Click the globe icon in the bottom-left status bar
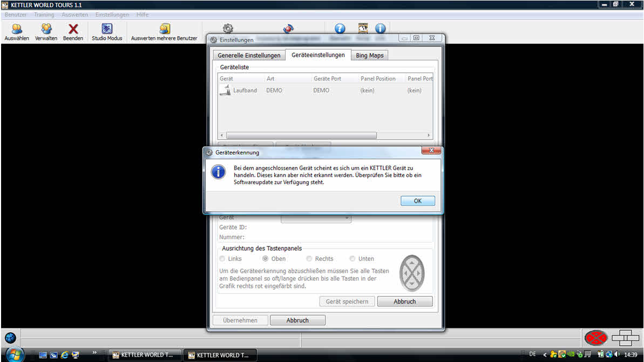The height and width of the screenshot is (362, 644). coord(10,338)
